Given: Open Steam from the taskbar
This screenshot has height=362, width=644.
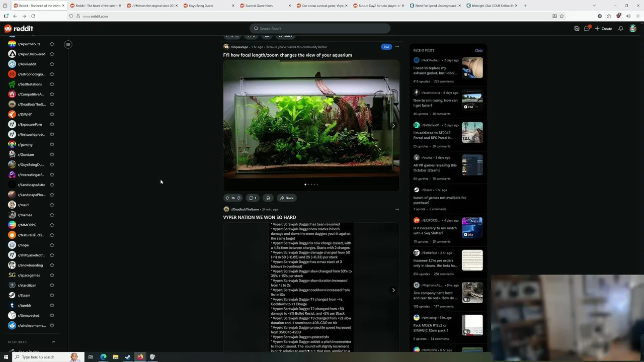Looking at the screenshot, I should 128,357.
